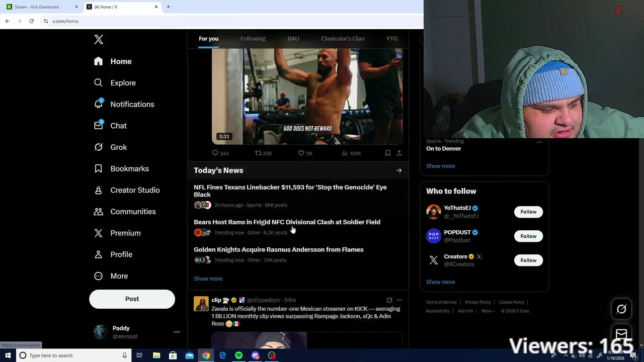Image resolution: width=644 pixels, height=362 pixels.
Task: Open account menu dots next to Paddy
Action: tap(177, 332)
